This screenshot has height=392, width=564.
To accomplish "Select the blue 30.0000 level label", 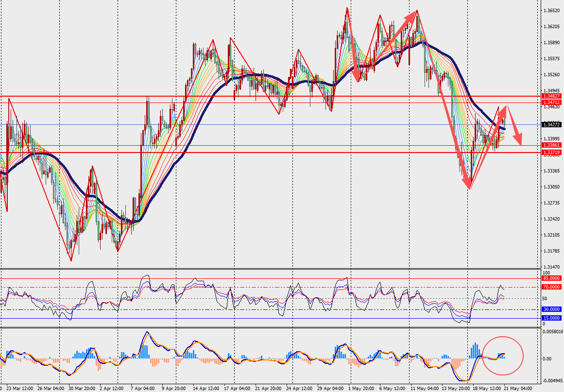I will coord(551,309).
